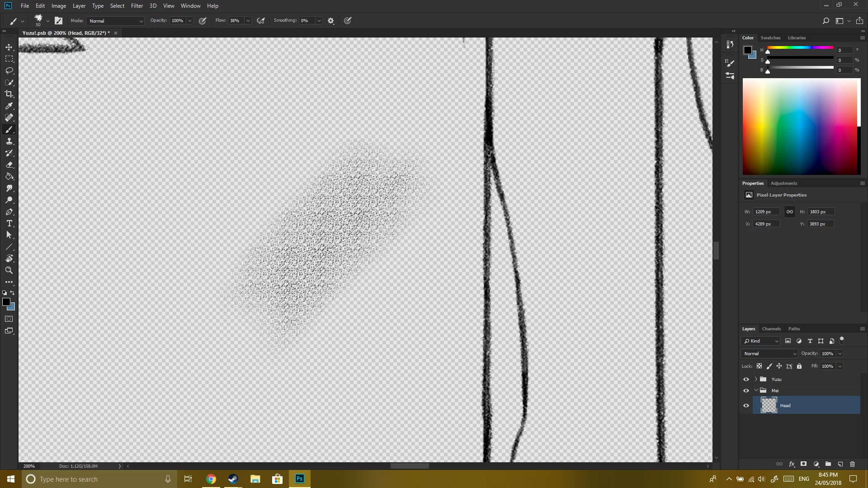The image size is (868, 488).
Task: Expand the Yuzu layer group
Action: pos(756,379)
